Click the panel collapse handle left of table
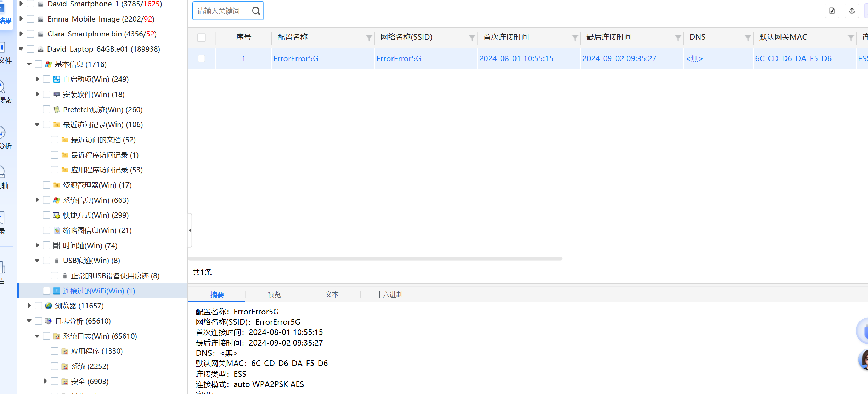 tap(190, 230)
